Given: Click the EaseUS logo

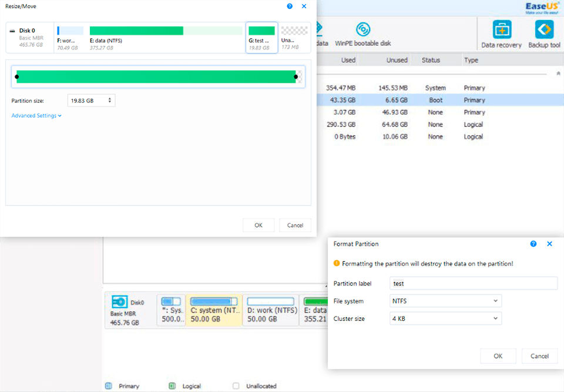Looking at the screenshot, I should point(540,7).
